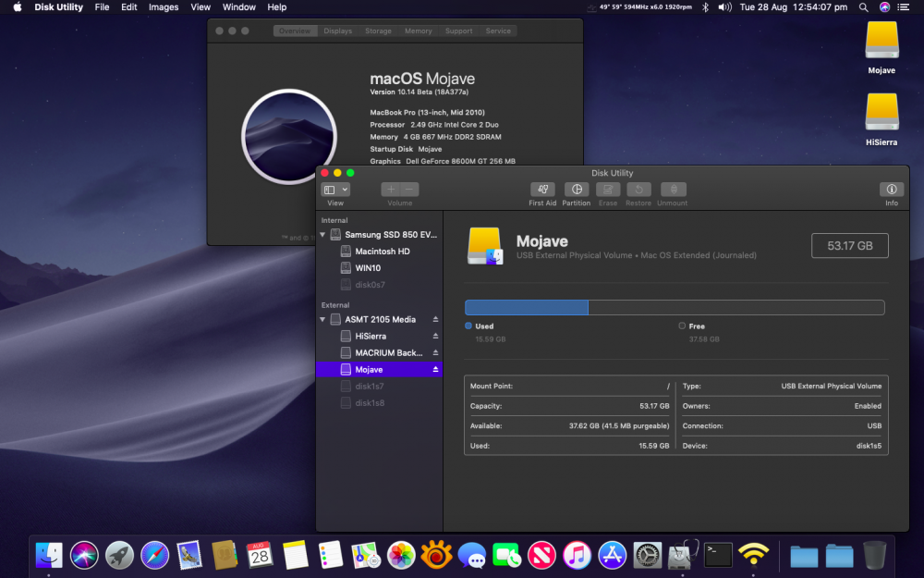Unmount the volume via toolbar icon
The height and width of the screenshot is (578, 924).
[x=673, y=190]
